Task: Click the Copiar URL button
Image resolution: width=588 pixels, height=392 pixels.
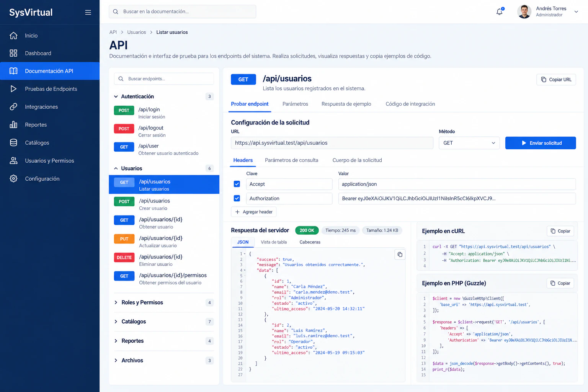Action: tap(556, 80)
